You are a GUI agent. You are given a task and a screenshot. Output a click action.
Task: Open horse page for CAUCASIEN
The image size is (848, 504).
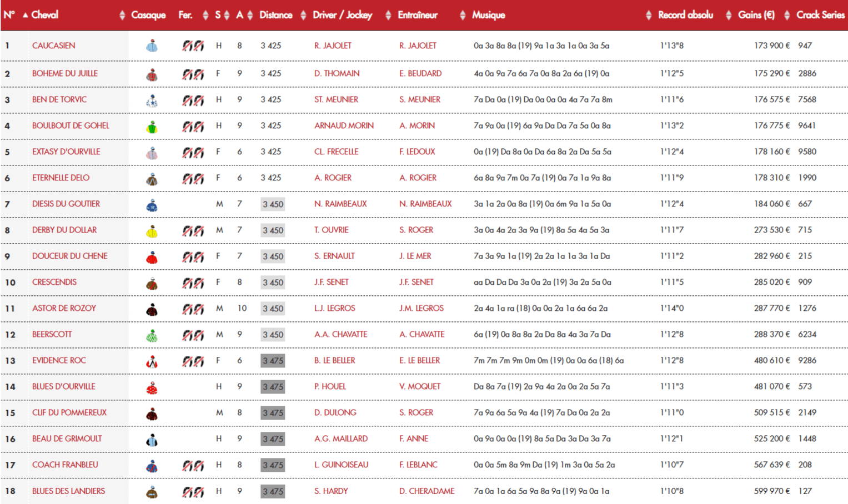pos(53,46)
